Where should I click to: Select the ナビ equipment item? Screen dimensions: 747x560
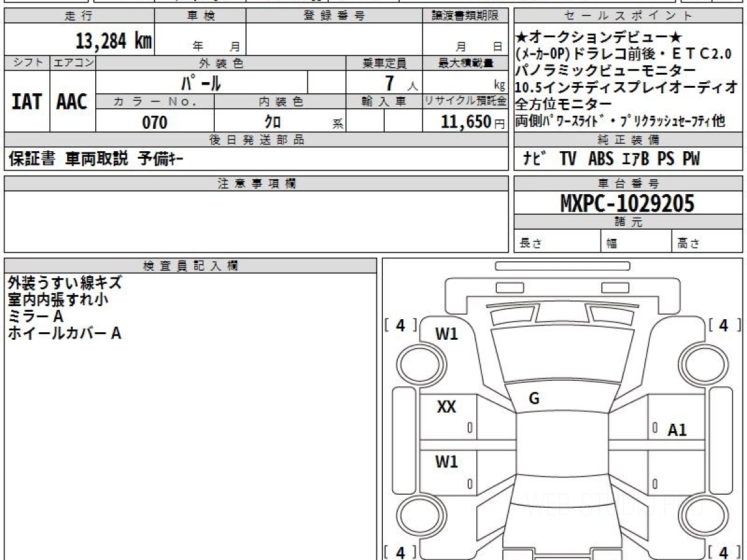(536, 159)
